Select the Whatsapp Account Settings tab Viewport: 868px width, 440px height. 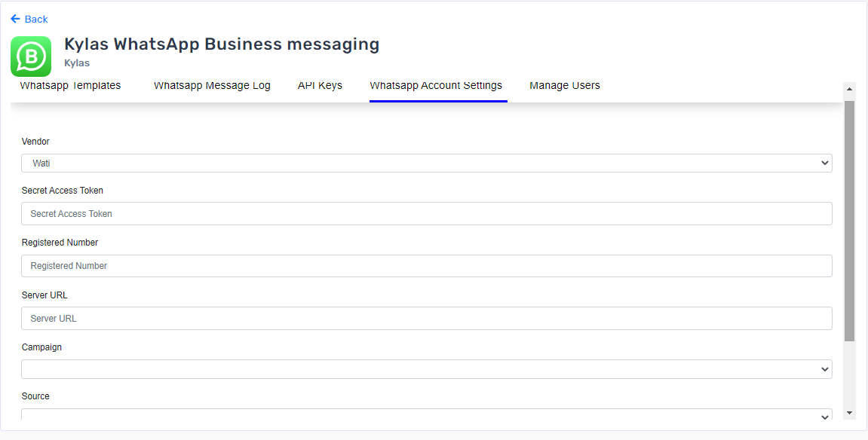[x=436, y=86]
